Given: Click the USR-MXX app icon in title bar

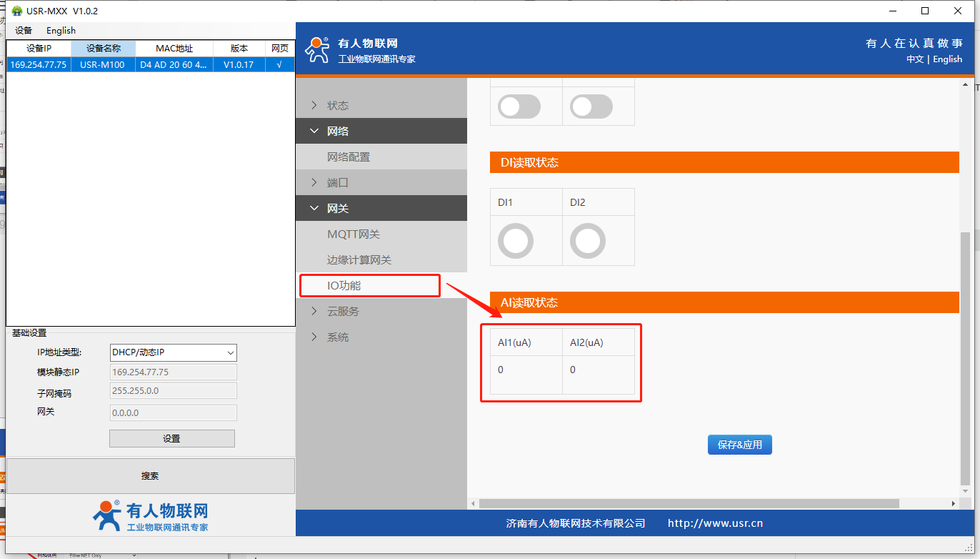Looking at the screenshot, I should point(17,11).
